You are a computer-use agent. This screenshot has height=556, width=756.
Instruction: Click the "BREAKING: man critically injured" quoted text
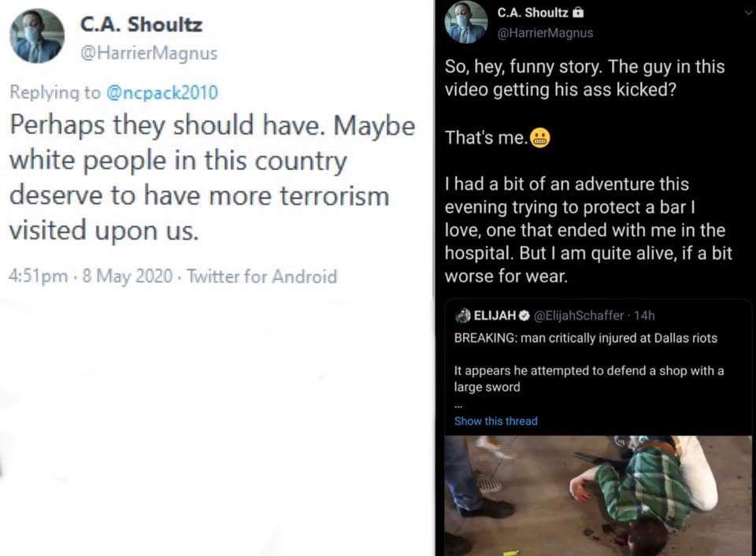click(586, 339)
